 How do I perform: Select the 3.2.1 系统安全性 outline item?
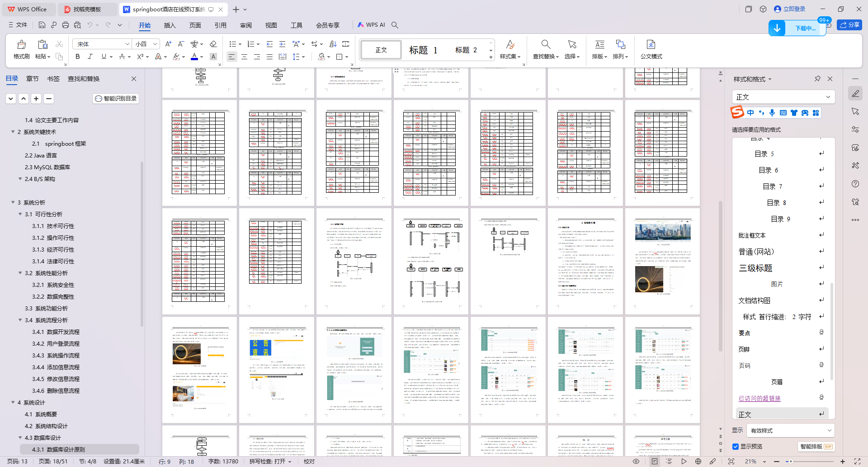[x=53, y=285]
